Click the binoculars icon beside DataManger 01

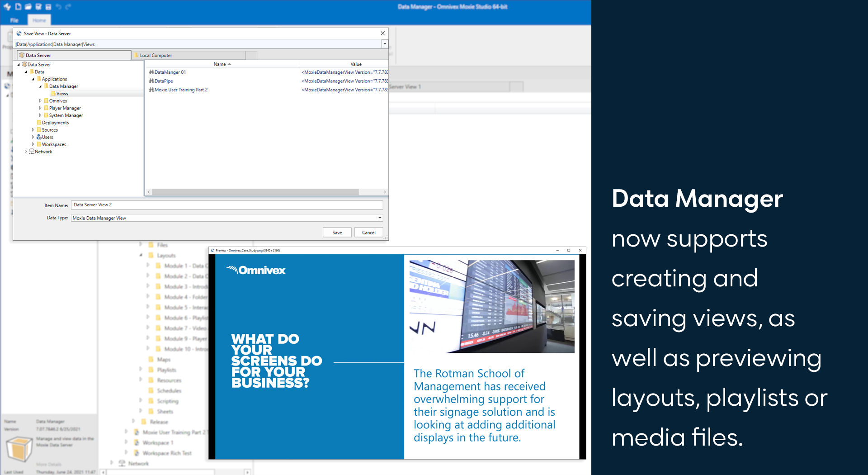pos(151,72)
